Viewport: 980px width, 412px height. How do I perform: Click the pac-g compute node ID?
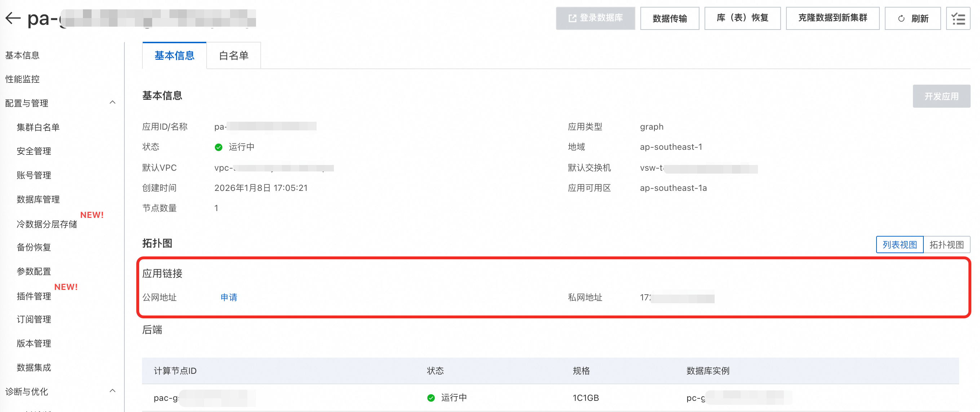coord(166,398)
